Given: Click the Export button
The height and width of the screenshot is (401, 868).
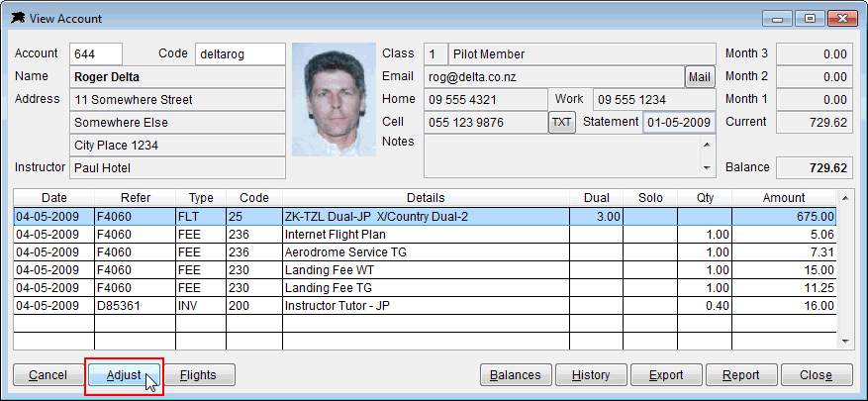Looking at the screenshot, I should coord(666,375).
